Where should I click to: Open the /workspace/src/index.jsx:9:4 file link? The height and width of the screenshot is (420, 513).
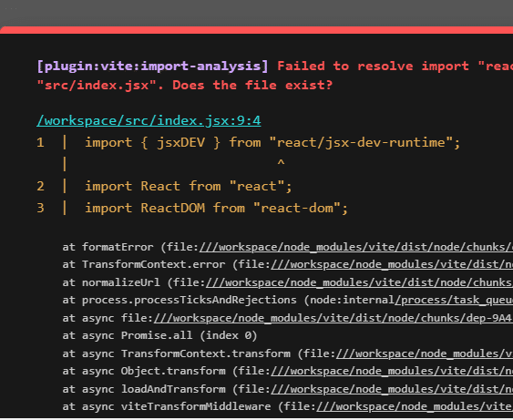149,121
